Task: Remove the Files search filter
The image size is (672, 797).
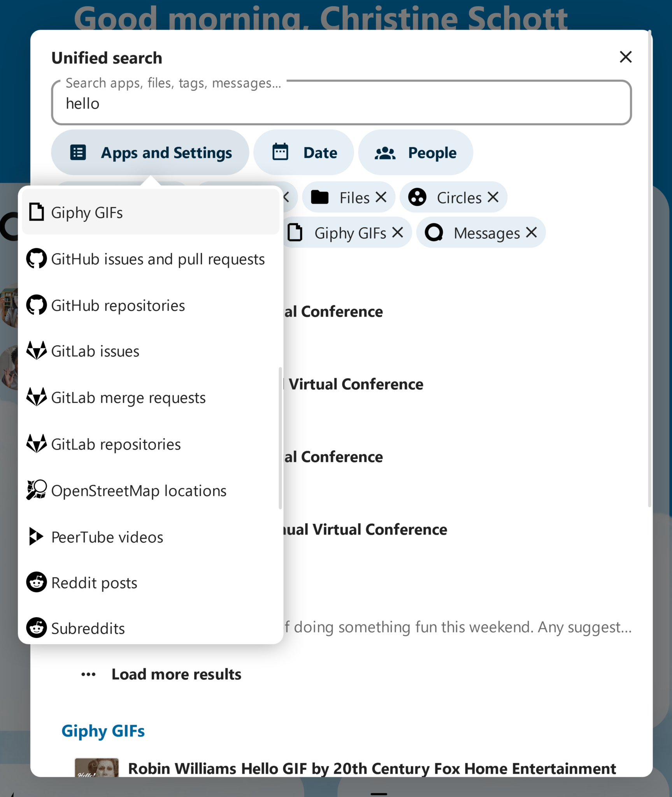Action: point(382,197)
